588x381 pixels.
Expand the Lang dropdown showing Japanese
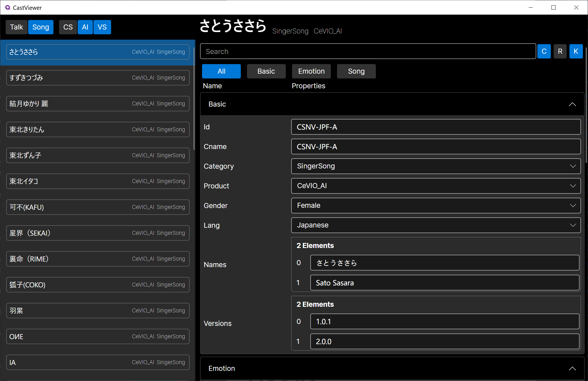(x=436, y=225)
